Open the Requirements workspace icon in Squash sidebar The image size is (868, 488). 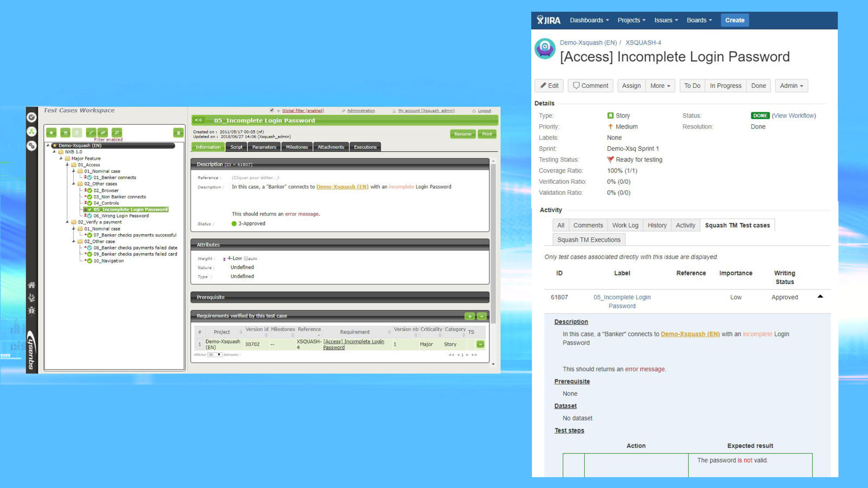[x=31, y=117]
